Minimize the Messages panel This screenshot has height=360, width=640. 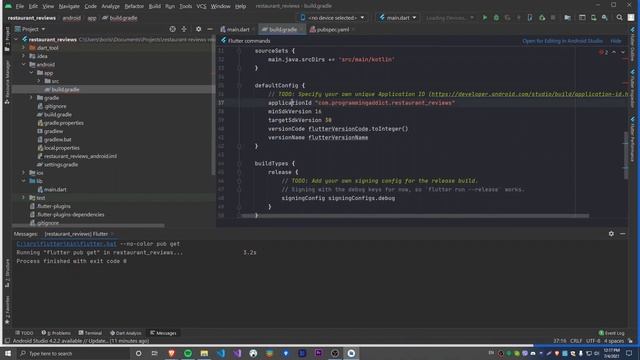coord(622,233)
